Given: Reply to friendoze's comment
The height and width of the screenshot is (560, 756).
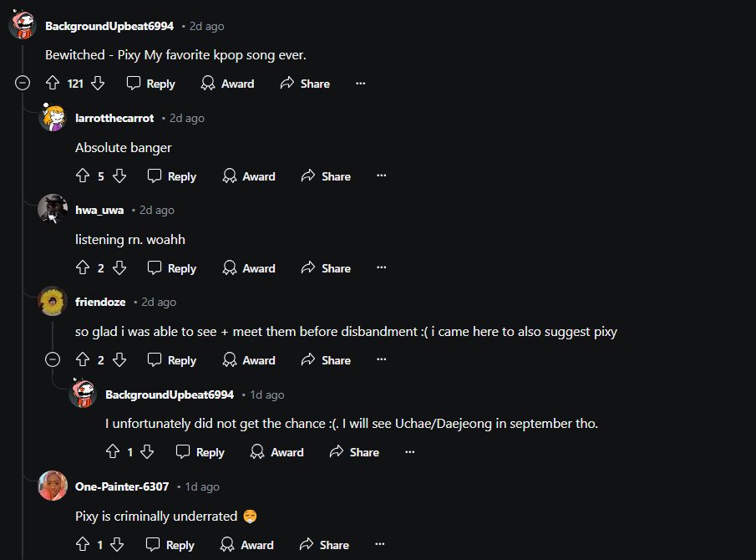Looking at the screenshot, I should click(x=172, y=360).
